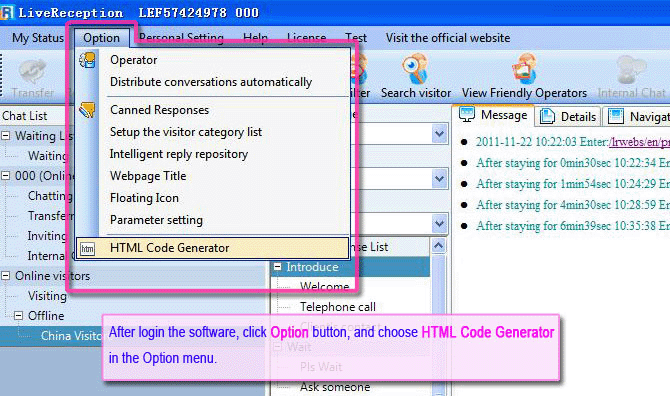The width and height of the screenshot is (670, 396).
Task: Click the 'After staying for 4min30sec' message
Action: 573,205
